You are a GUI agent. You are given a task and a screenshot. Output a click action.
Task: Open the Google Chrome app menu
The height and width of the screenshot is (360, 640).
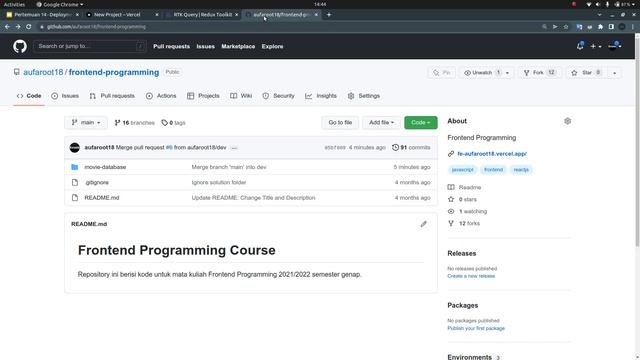[60, 4]
